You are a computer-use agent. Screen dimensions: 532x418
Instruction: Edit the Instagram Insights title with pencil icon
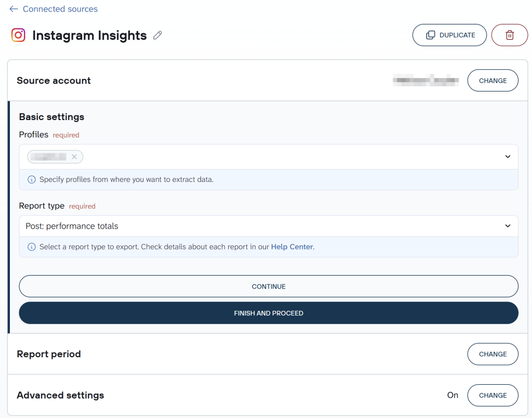click(157, 35)
